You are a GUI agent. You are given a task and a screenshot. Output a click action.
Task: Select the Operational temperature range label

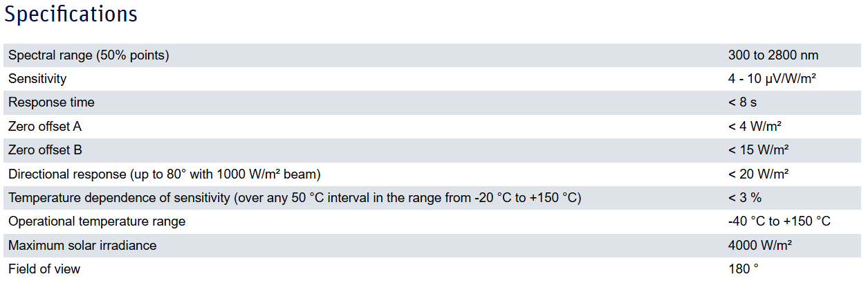coord(97,221)
